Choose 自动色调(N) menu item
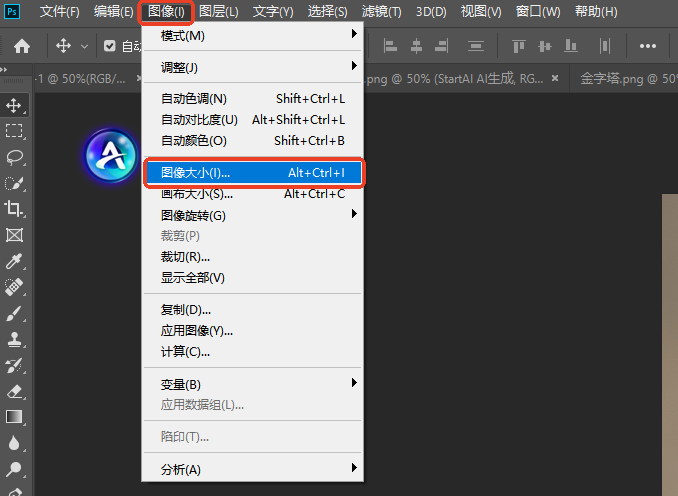 click(253, 99)
